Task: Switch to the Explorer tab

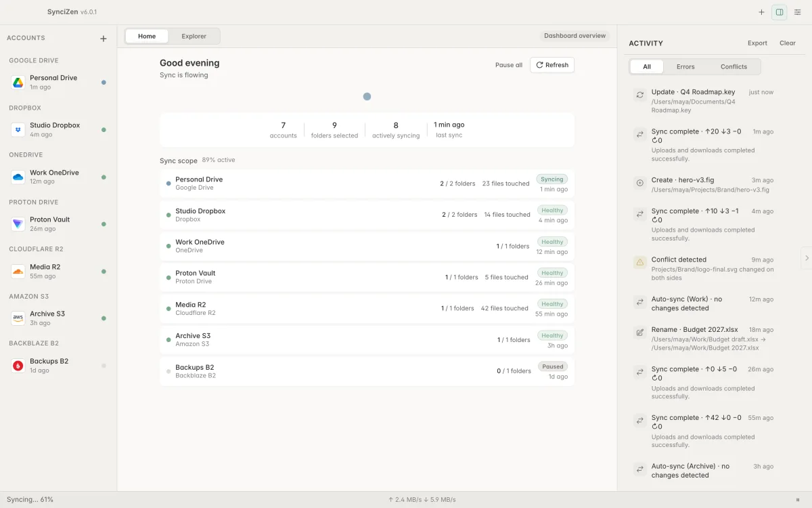Action: tap(194, 37)
